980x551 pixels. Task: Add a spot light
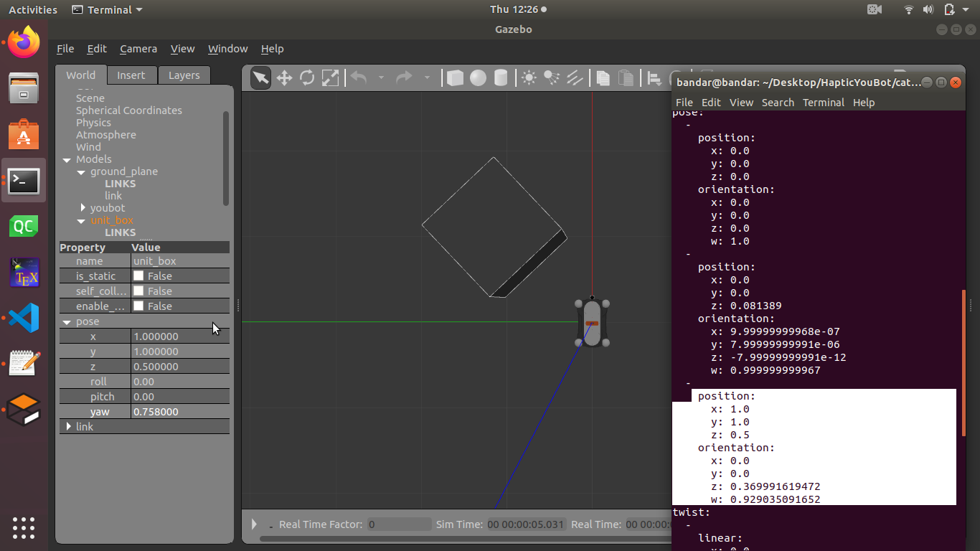(552, 77)
